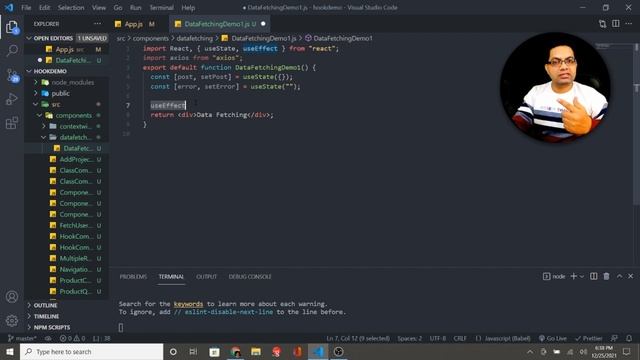Change encoding via UTF-8 status item
The height and width of the screenshot is (360, 640).
point(438,338)
